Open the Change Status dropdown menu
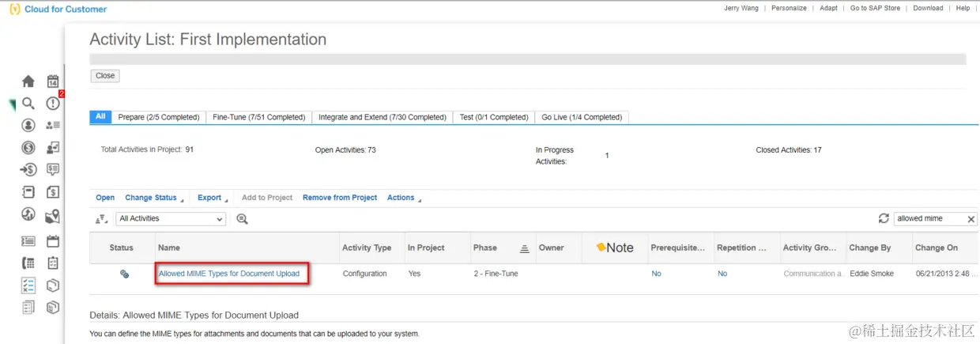Image resolution: width=980 pixels, height=344 pixels. tap(154, 198)
